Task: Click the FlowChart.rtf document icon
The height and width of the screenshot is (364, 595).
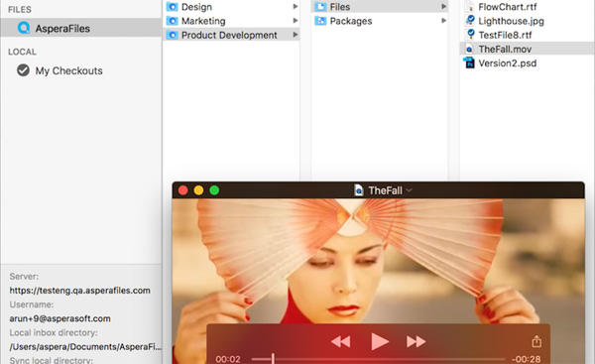Action: point(470,7)
